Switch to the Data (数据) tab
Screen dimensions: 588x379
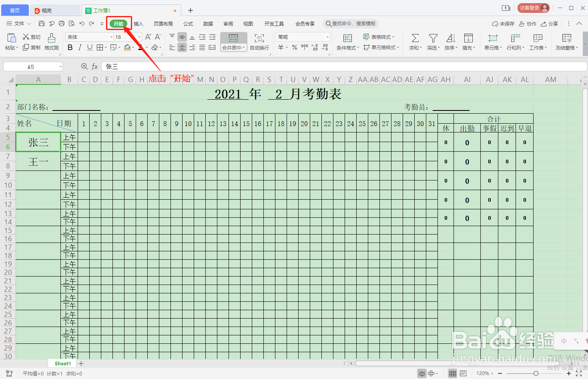pyautogui.click(x=208, y=24)
